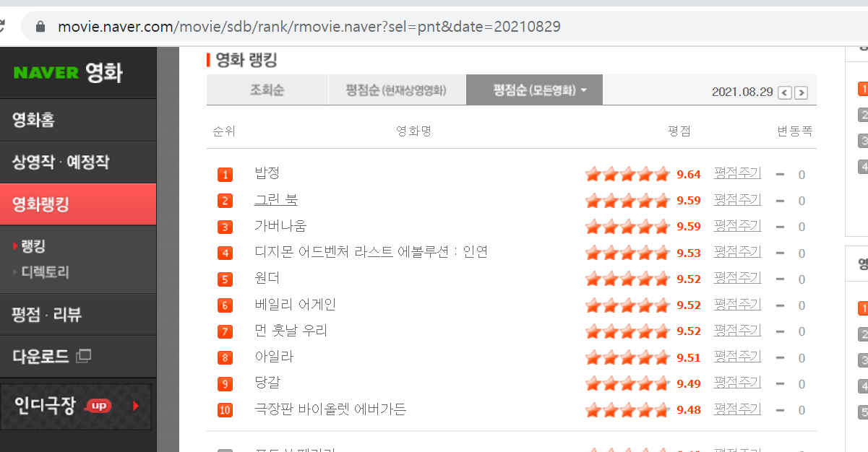868x452 pixels.
Task: Go to previous date arrow
Action: coord(785,92)
